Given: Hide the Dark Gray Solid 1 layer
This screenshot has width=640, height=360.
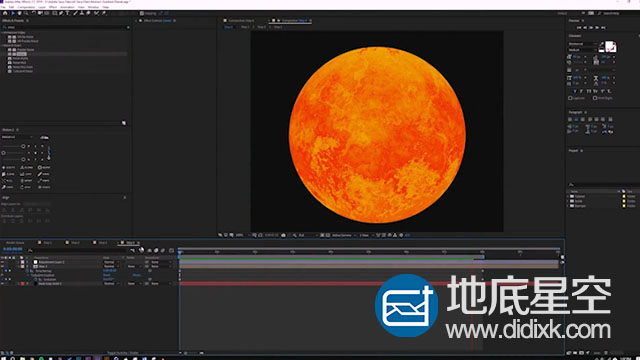Looking at the screenshot, I should tap(2, 283).
